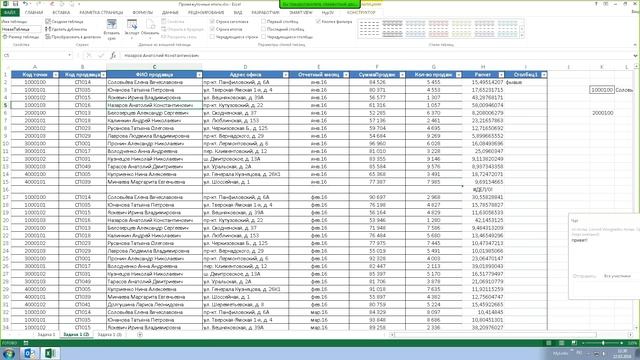Click the insert function fx icon

(113, 55)
